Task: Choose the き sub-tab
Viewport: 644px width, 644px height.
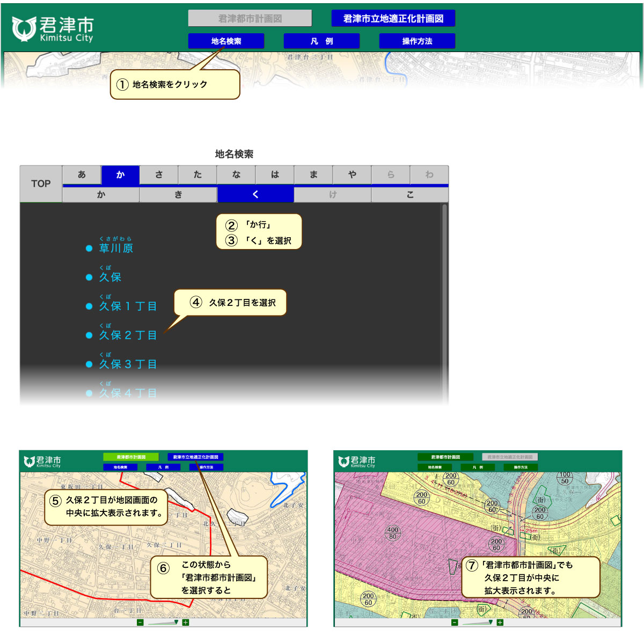Action: (178, 195)
